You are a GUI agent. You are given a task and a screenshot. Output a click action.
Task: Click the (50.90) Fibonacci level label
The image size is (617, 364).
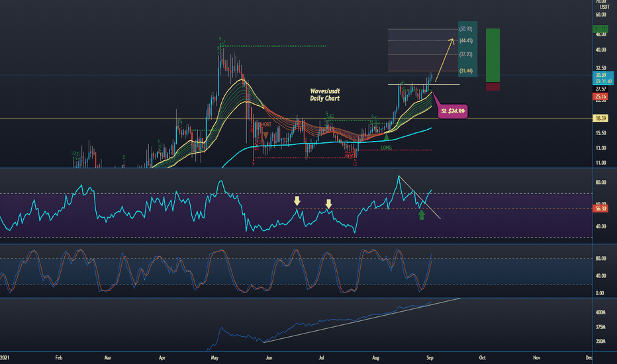466,29
